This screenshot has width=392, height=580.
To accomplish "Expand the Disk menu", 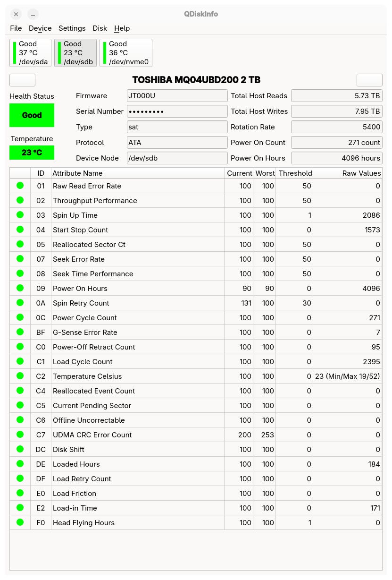I will [100, 28].
